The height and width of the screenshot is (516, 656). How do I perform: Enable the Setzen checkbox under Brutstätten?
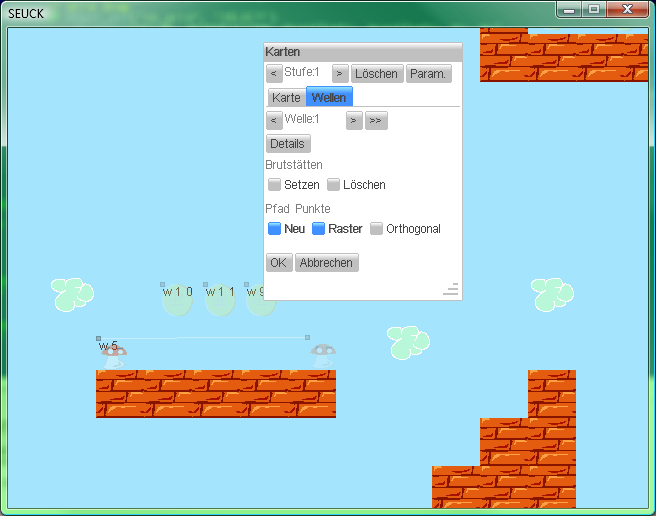[274, 185]
